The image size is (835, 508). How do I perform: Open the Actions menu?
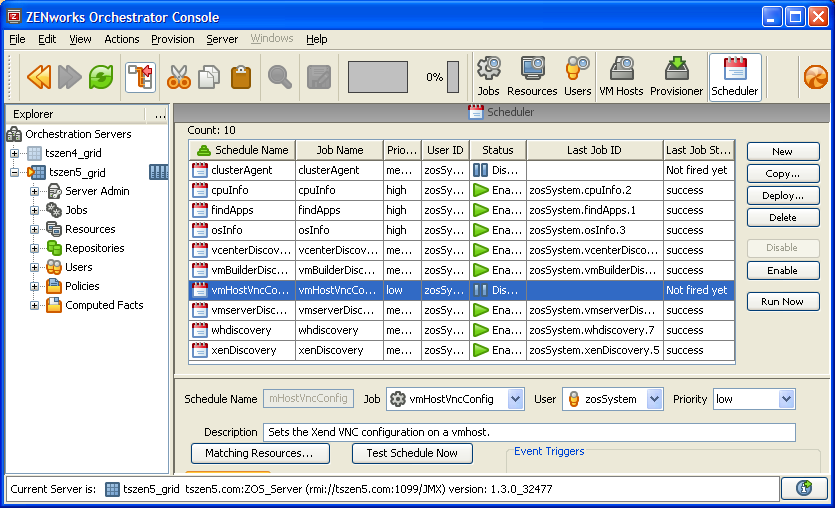(x=121, y=39)
